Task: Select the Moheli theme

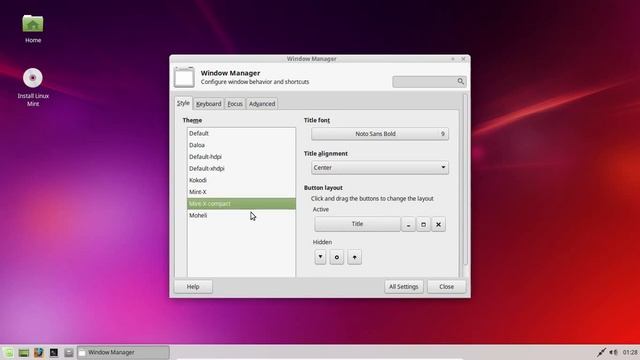Action: click(241, 215)
